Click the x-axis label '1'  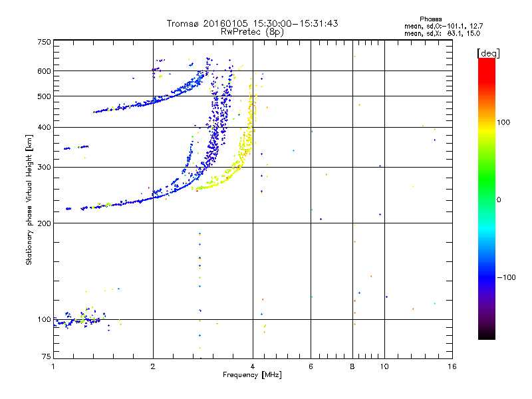click(x=53, y=366)
